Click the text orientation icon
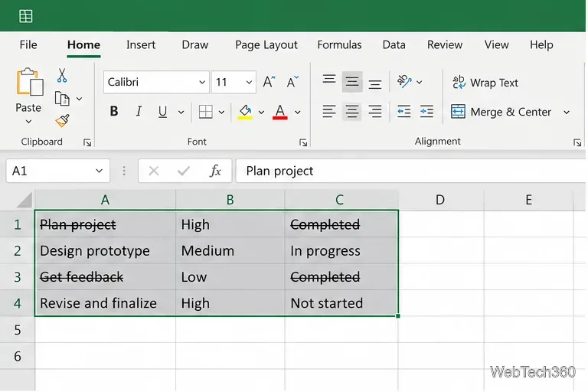 click(404, 81)
